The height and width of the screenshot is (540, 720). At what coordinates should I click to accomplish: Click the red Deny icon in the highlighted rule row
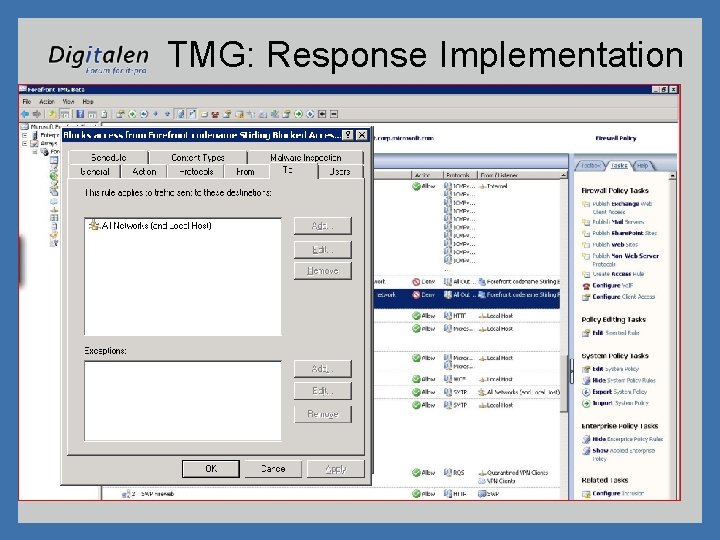[x=416, y=295]
